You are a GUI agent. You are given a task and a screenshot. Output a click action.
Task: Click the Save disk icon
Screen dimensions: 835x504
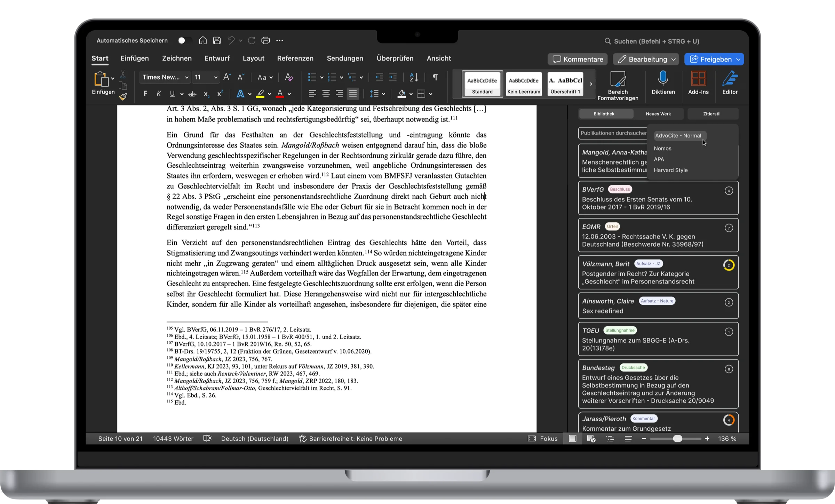click(217, 41)
